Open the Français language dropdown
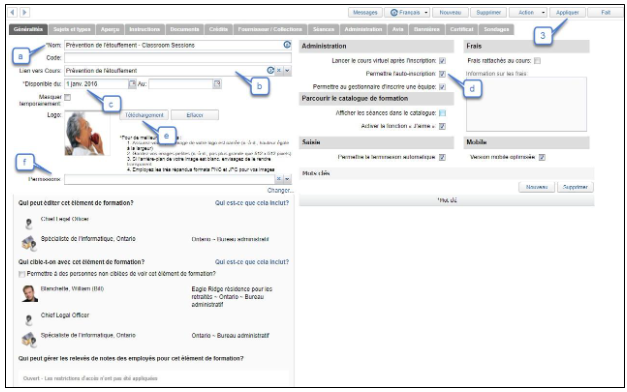The image size is (627, 392). (x=407, y=13)
